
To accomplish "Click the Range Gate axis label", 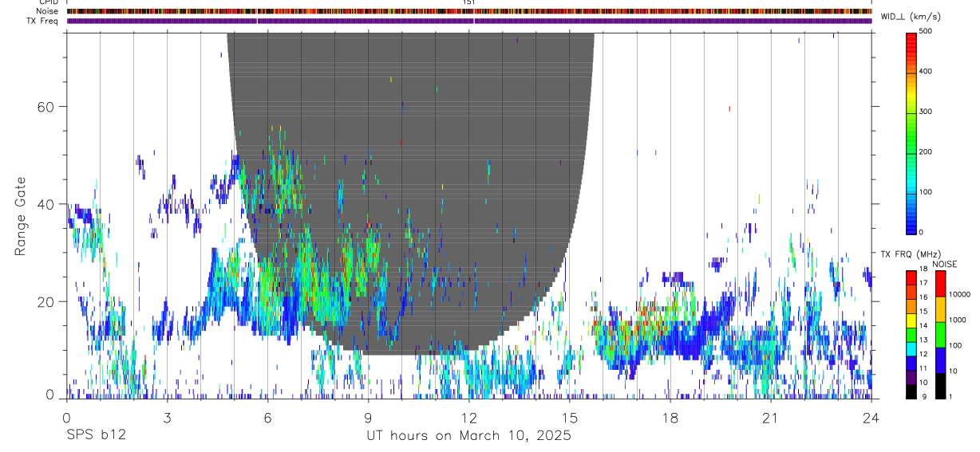I will (20, 215).
